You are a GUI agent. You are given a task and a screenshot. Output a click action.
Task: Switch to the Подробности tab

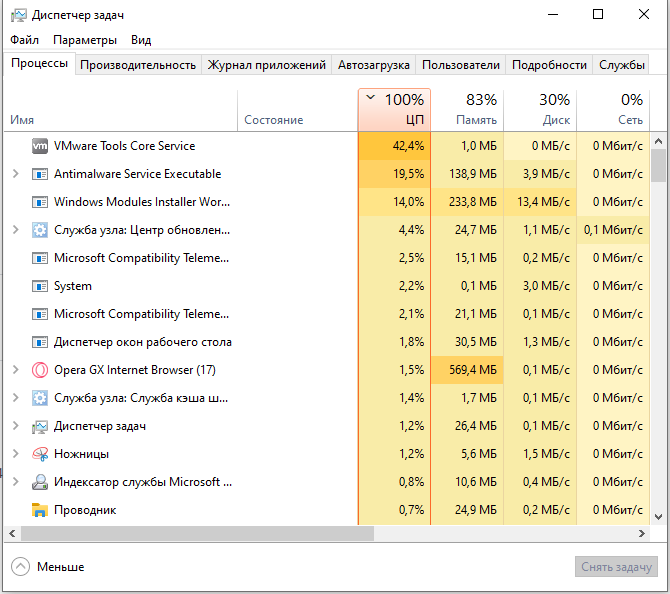(549, 65)
